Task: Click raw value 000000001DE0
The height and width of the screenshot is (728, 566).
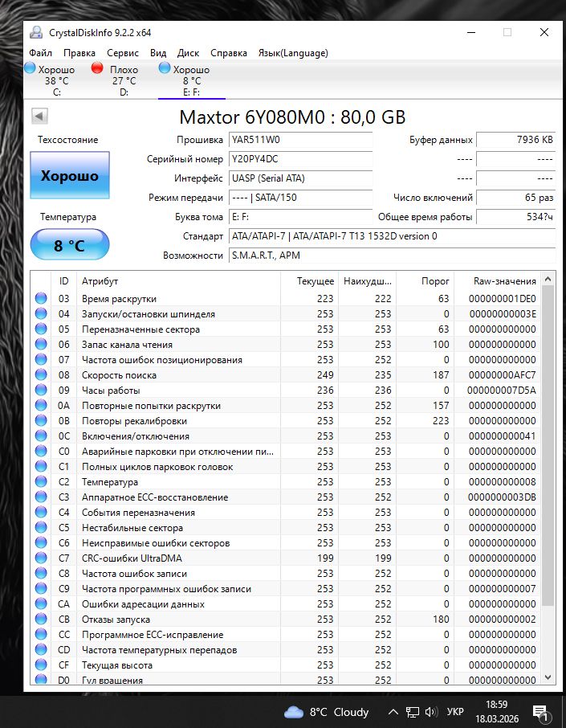Action: coord(502,299)
